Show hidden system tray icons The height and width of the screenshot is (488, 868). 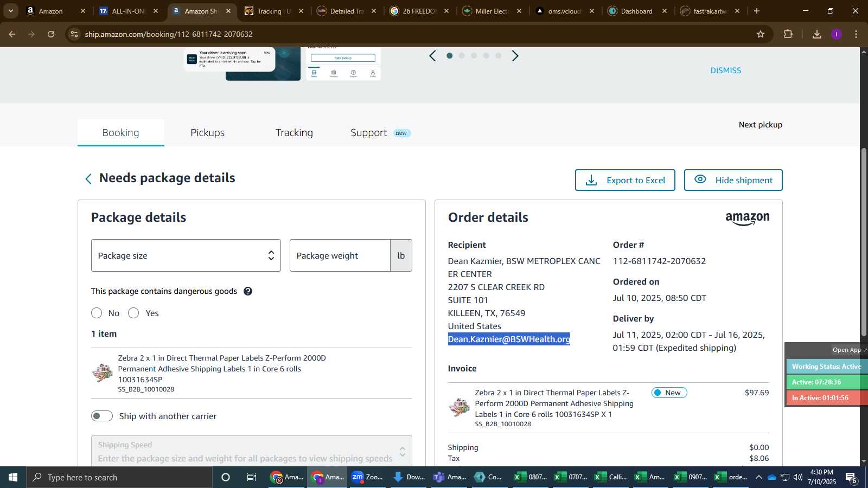point(758,477)
